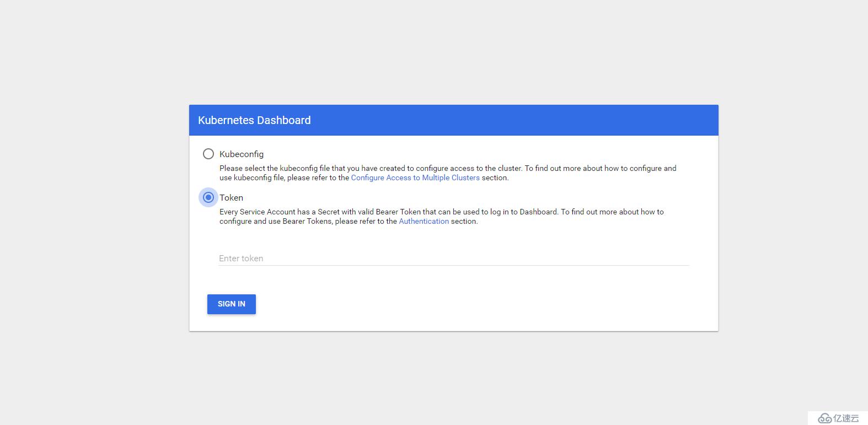
Task: Click the SIGN IN button
Action: pos(232,304)
